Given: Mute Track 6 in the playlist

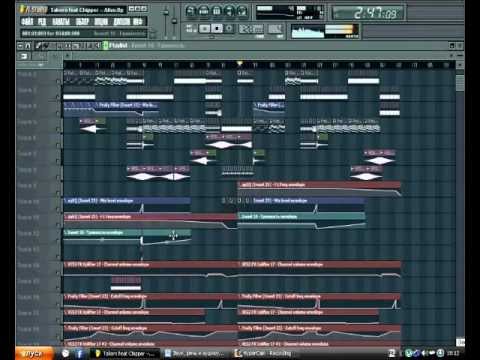Looking at the screenshot, I should tap(59, 145).
